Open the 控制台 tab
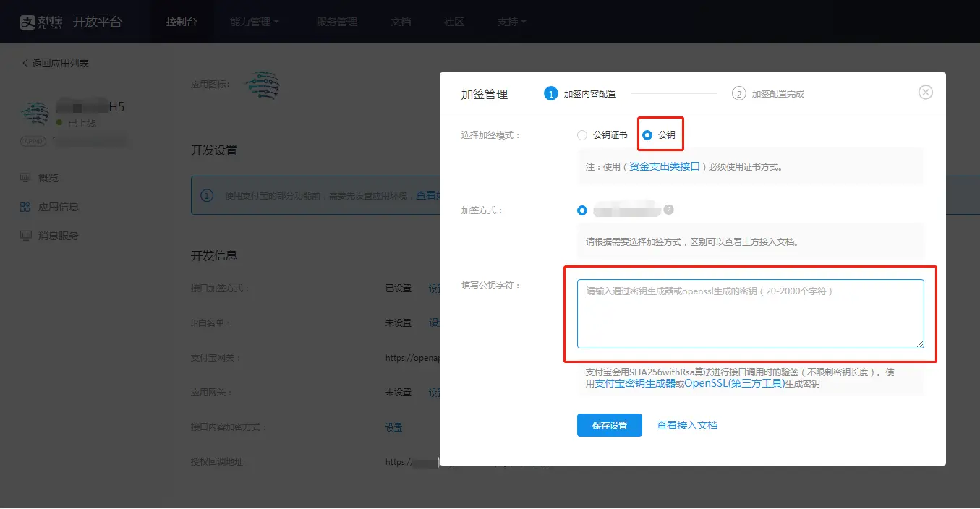 [x=181, y=22]
